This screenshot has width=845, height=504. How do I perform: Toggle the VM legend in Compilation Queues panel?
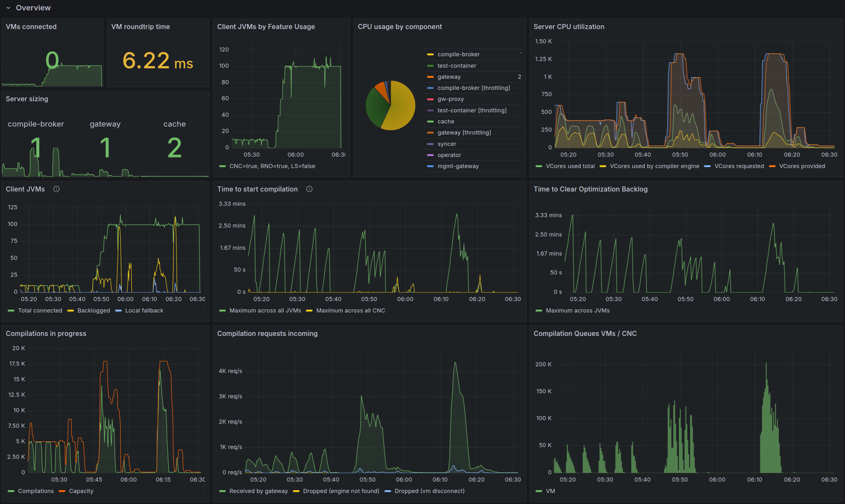pyautogui.click(x=550, y=491)
